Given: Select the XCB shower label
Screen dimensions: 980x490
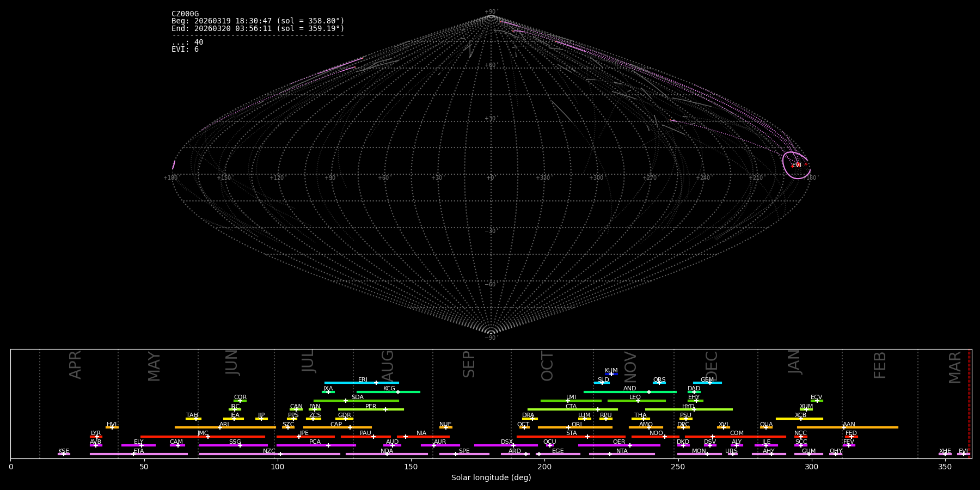Looking at the screenshot, I should pos(800,415).
